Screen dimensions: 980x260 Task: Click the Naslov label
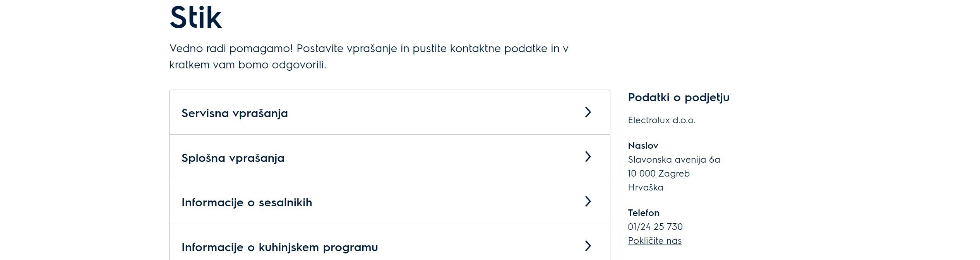[x=643, y=146]
